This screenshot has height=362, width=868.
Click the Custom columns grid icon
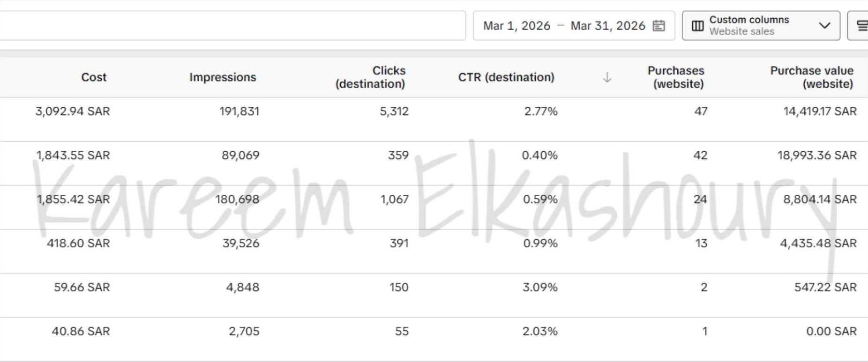pyautogui.click(x=697, y=26)
